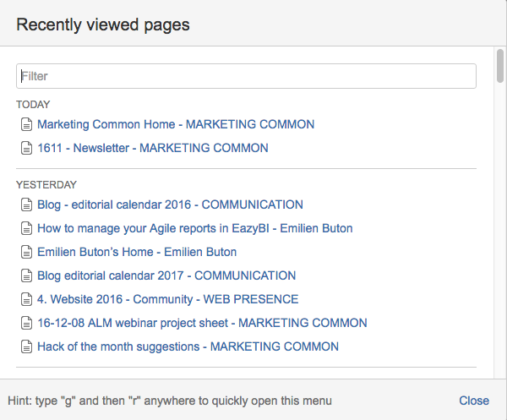Click the document icon next to 4. Website 2016 - Community

click(26, 299)
